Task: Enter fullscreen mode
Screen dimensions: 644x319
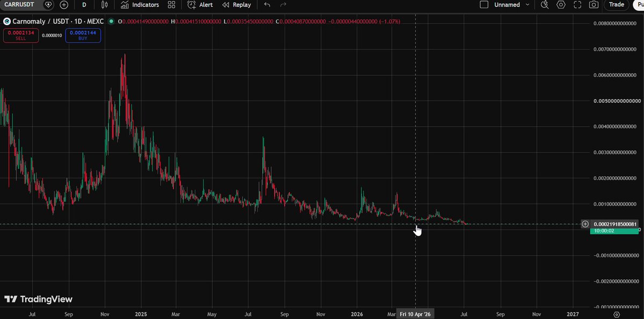Action: [577, 5]
